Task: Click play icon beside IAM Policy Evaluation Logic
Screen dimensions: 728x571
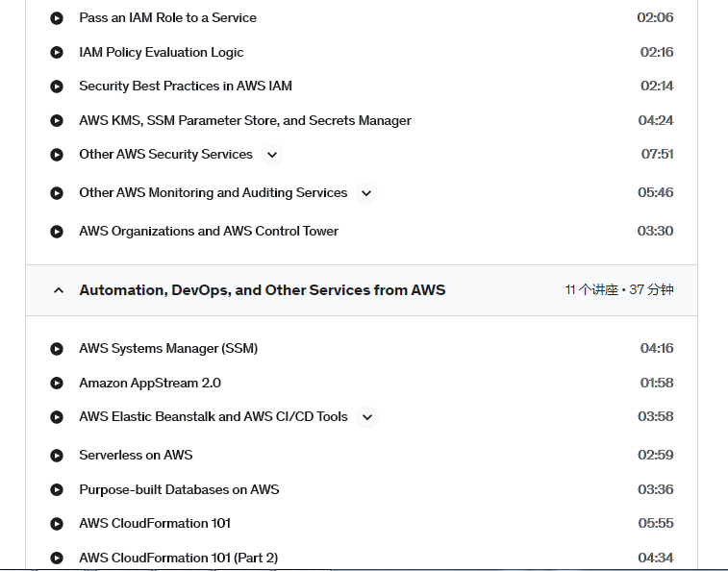Action: [57, 53]
